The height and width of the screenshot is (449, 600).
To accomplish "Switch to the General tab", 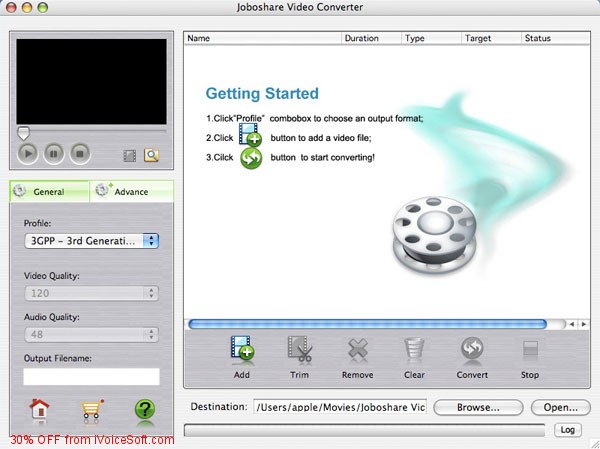I will 49,191.
